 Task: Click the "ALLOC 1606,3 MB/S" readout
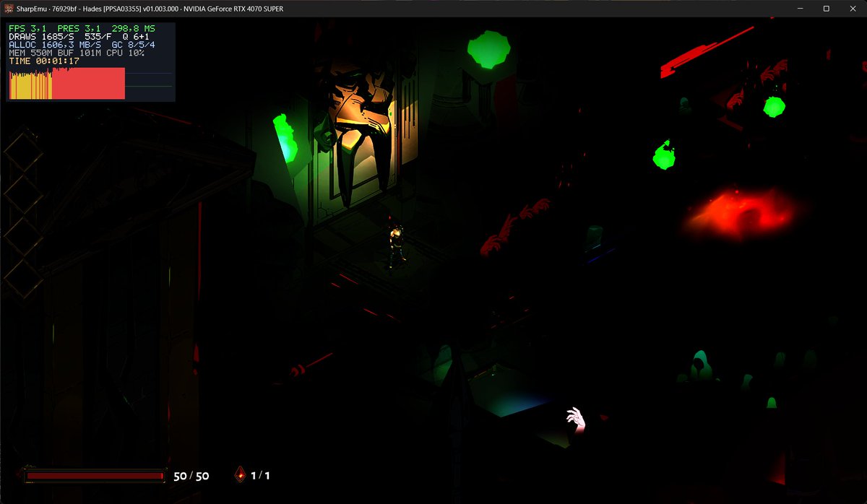point(55,45)
